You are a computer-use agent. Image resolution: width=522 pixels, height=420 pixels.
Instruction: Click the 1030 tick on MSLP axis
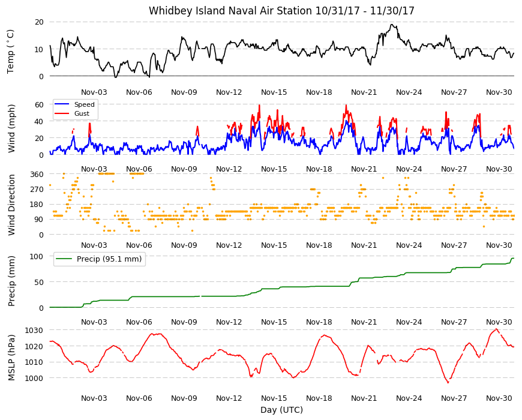tap(35, 331)
